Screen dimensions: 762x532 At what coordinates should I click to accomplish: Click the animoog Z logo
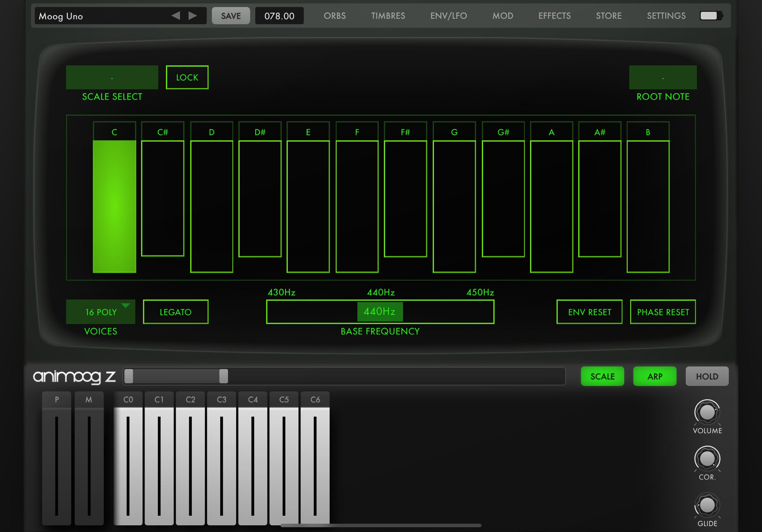[74, 376]
